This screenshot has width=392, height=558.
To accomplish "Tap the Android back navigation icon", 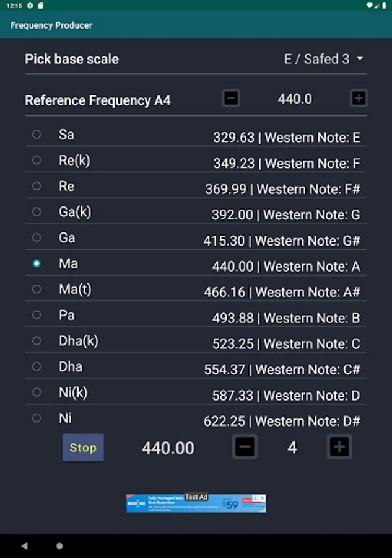I will pos(24,546).
